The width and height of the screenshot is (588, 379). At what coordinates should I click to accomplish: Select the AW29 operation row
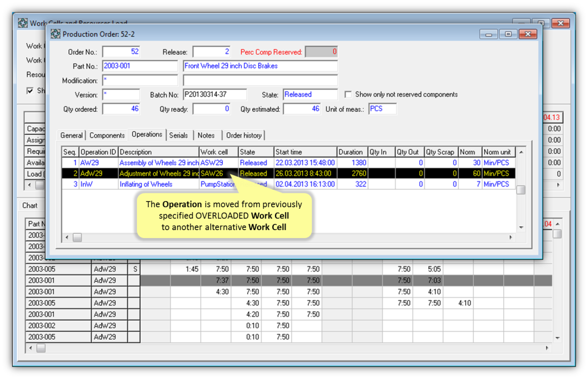[289, 163]
